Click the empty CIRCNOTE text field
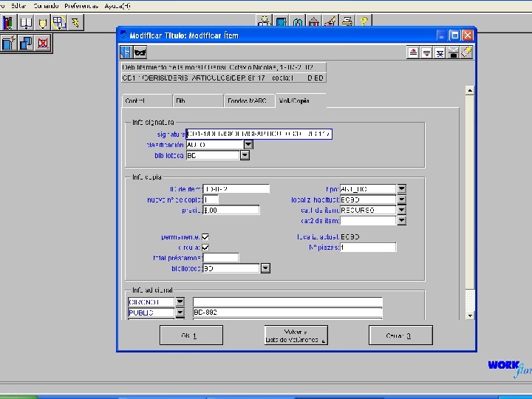This screenshot has height=399, width=532. pyautogui.click(x=287, y=301)
